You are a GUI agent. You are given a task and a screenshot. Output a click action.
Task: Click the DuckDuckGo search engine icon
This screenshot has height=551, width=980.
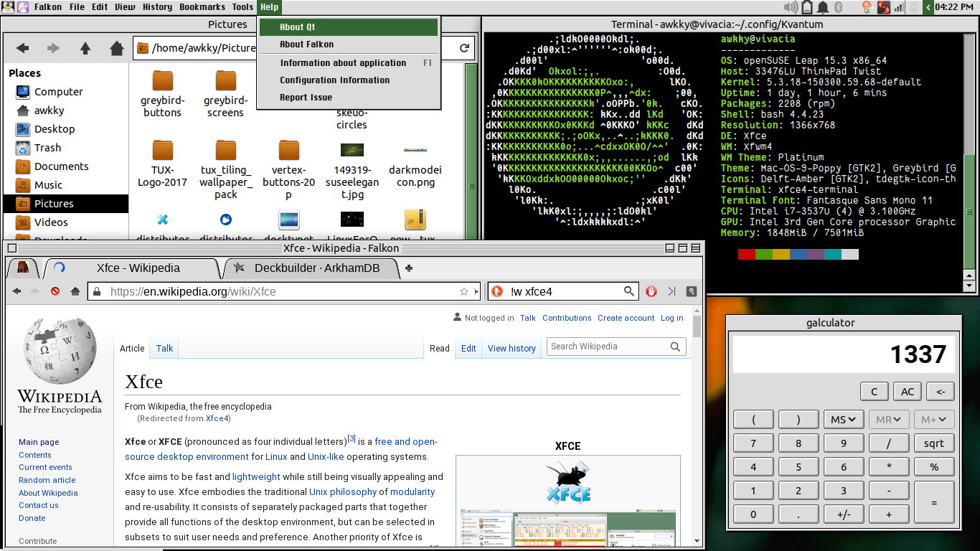point(496,291)
